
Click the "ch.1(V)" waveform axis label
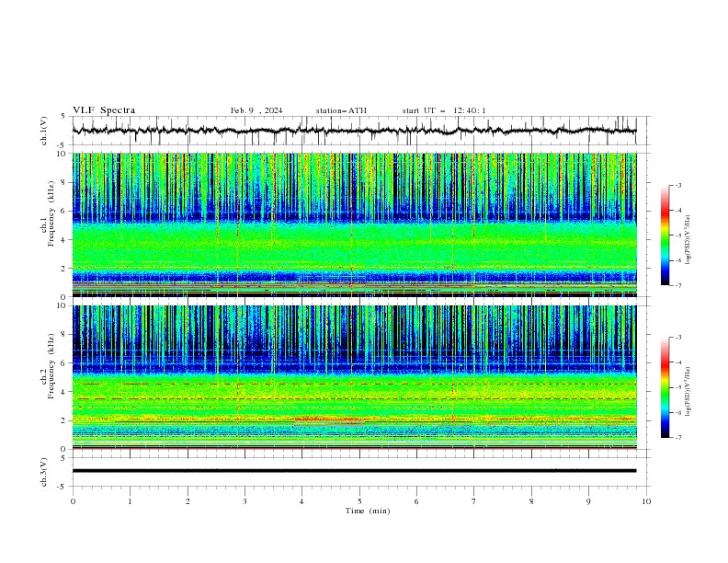(44, 131)
